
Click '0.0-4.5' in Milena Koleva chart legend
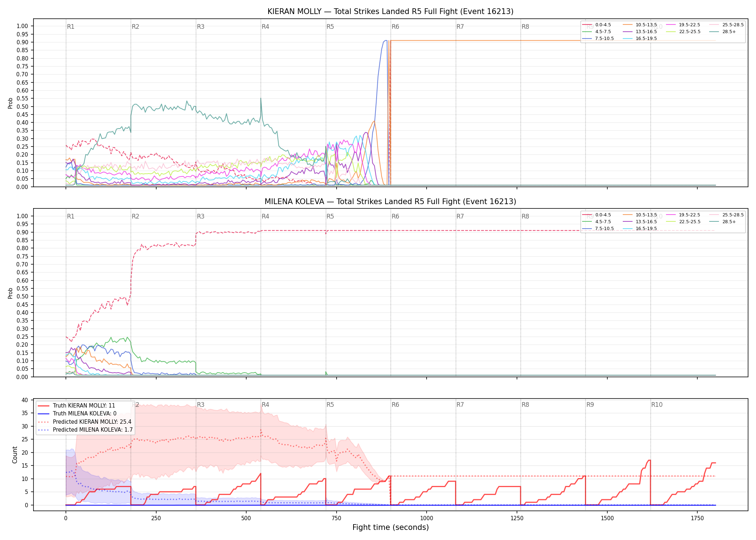[603, 215]
